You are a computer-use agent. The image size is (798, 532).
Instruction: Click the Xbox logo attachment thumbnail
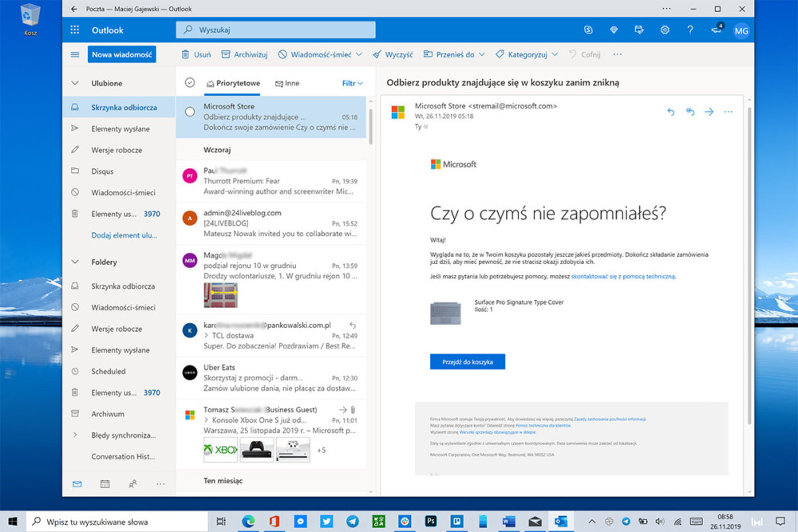click(220, 450)
